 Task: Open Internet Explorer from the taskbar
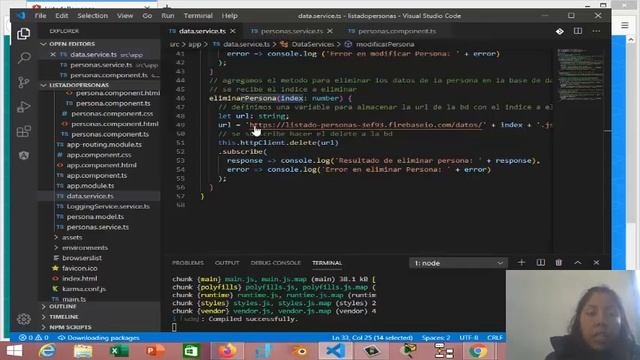[x=47, y=351]
